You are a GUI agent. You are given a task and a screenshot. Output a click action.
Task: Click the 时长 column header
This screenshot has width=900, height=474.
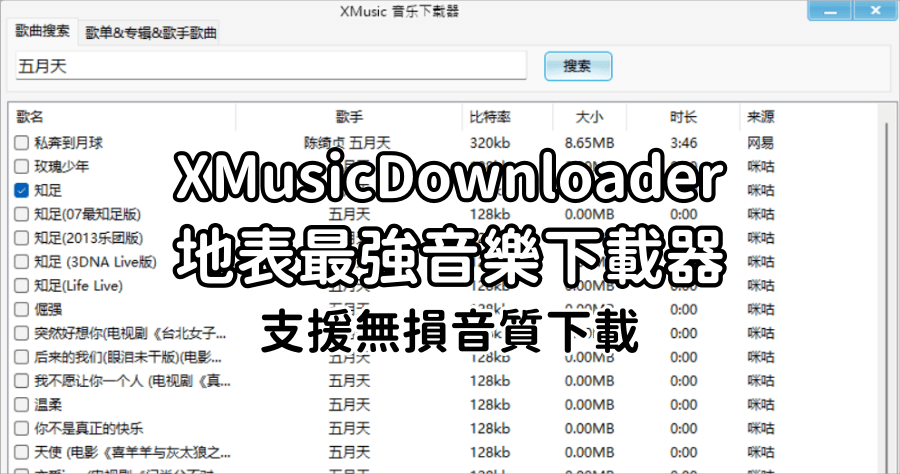(684, 117)
